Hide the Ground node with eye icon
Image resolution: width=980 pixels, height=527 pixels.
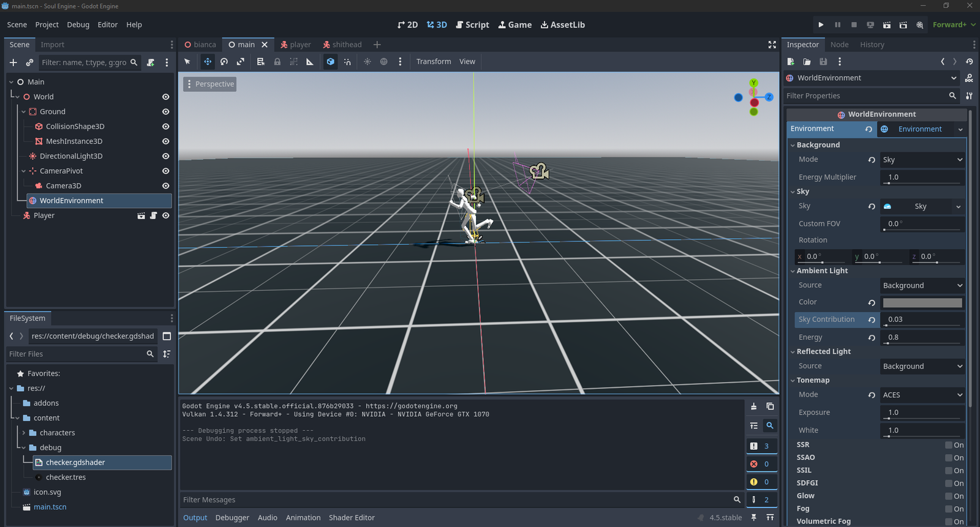165,112
